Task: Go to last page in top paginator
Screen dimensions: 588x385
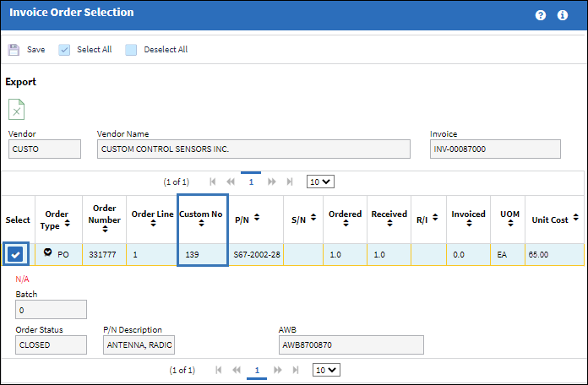Action: coord(290,182)
